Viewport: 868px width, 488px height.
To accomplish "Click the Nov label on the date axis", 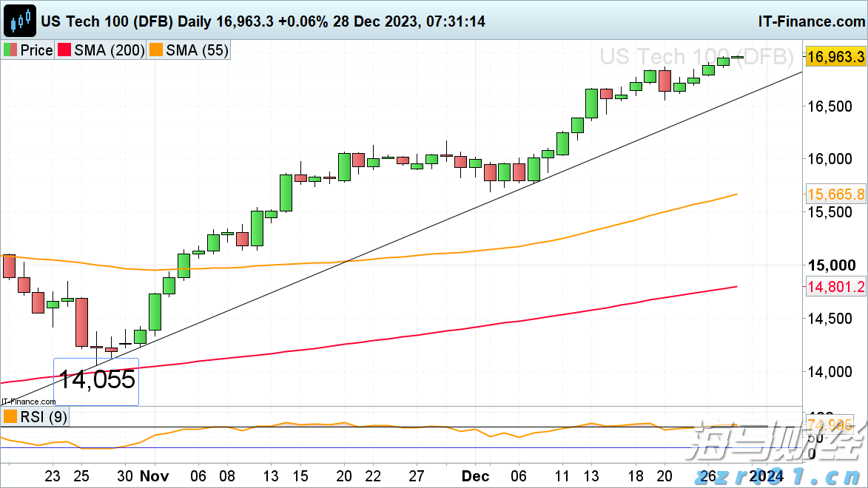I will tap(154, 475).
